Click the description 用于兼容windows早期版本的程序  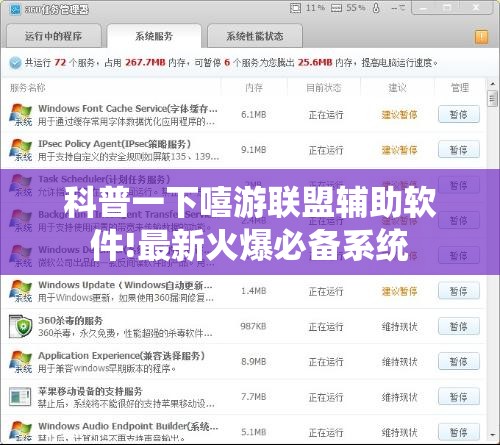click(x=107, y=369)
